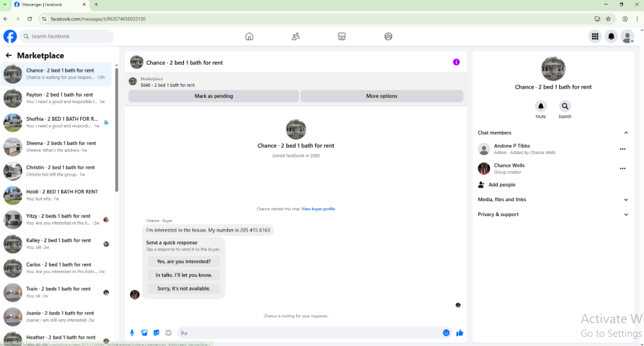Open Train 2 beds 1 bath conversation
Viewport: 644px width, 346px height.
(57, 292)
